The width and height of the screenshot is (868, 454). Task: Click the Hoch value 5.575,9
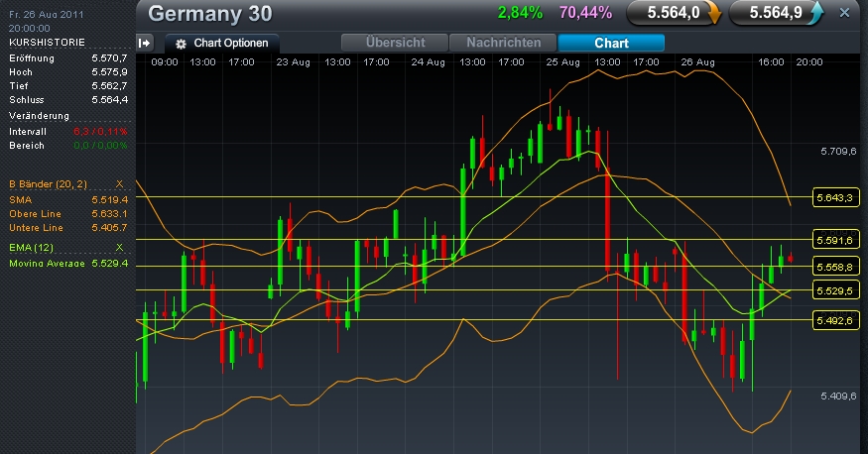pyautogui.click(x=109, y=72)
